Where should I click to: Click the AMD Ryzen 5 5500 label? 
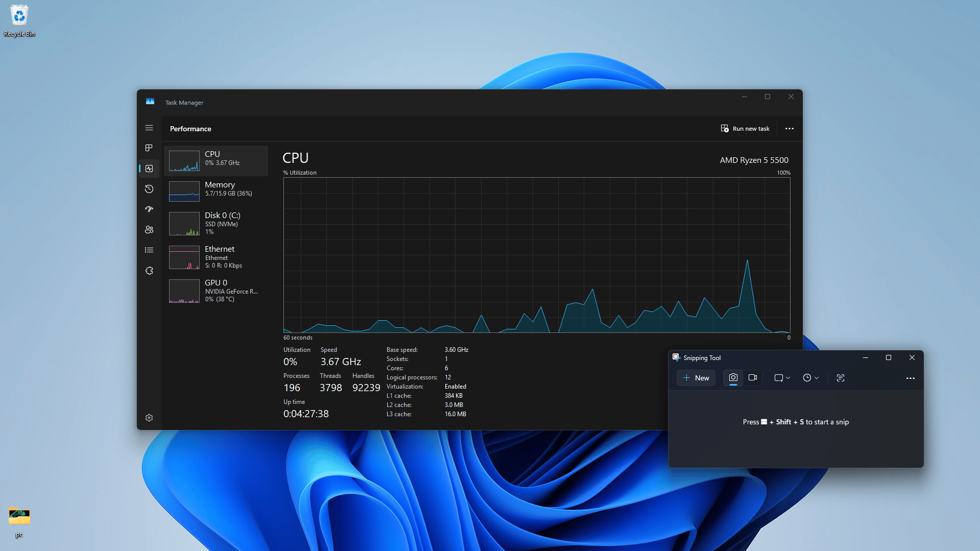tap(754, 160)
